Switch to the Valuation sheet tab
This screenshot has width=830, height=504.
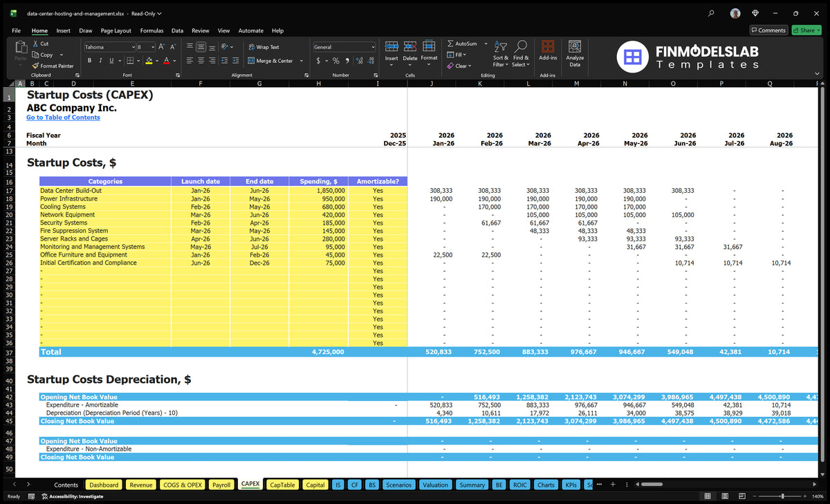pyautogui.click(x=435, y=485)
